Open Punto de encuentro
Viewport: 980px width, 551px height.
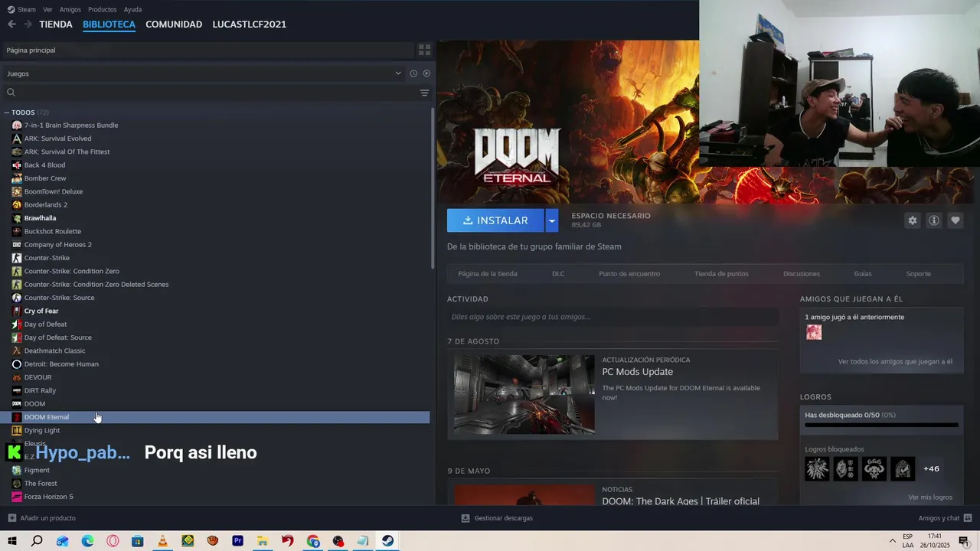coord(629,274)
